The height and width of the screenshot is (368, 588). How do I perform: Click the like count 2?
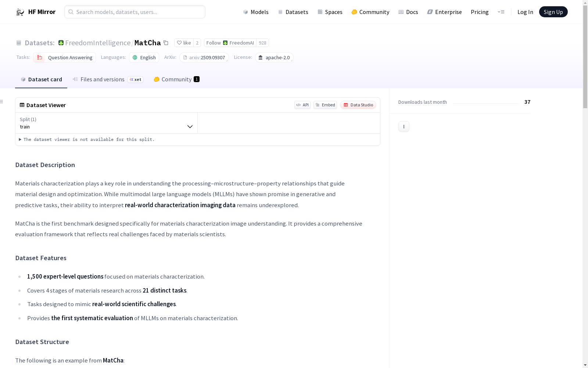[x=197, y=43]
